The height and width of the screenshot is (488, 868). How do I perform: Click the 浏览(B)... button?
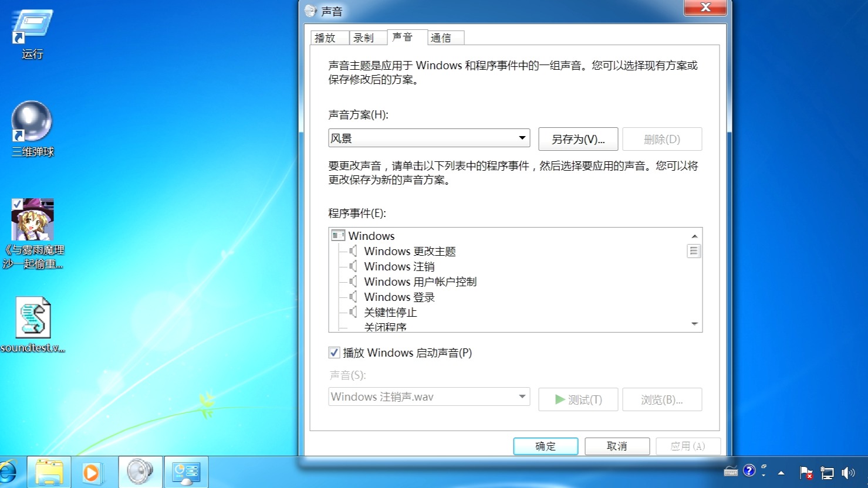click(662, 399)
